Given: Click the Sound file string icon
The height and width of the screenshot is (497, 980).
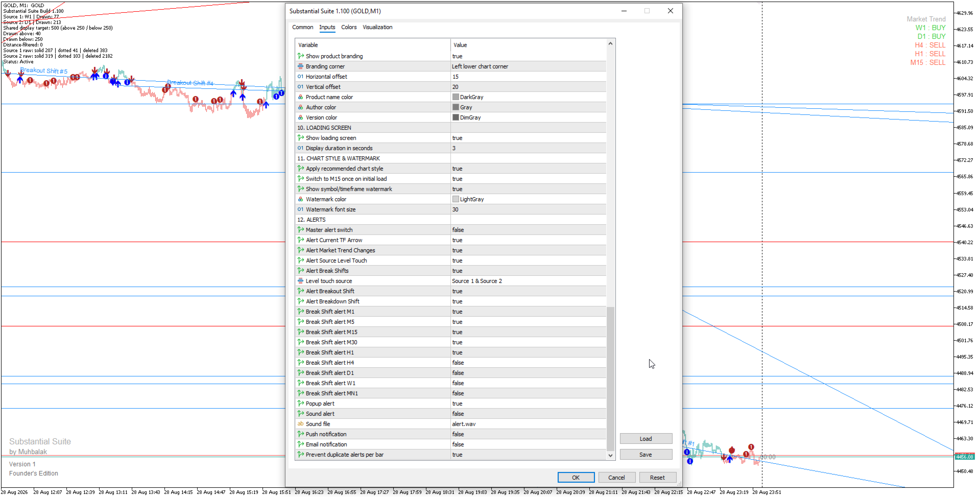Looking at the screenshot, I should tap(301, 424).
